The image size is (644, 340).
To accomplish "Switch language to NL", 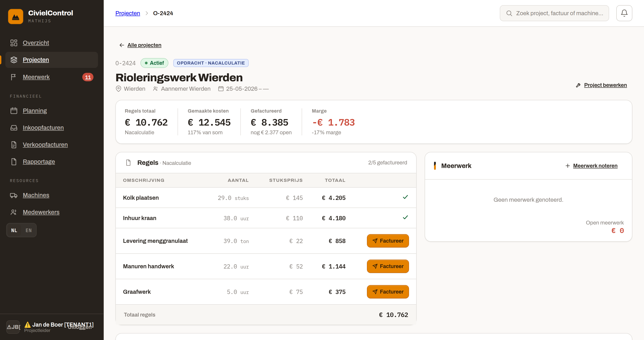I will pyautogui.click(x=14, y=230).
